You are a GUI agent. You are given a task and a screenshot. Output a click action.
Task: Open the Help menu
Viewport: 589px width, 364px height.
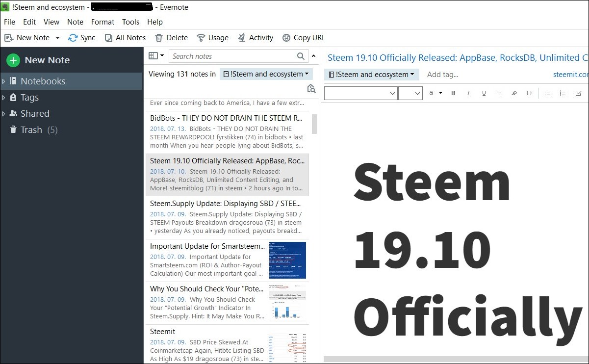155,22
